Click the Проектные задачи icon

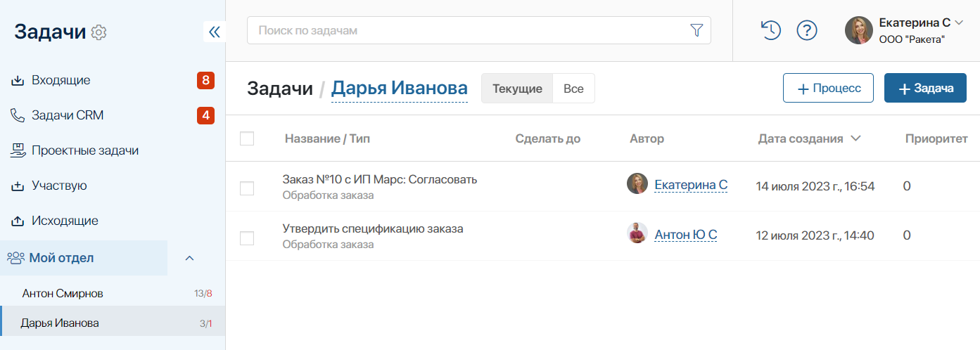click(18, 150)
